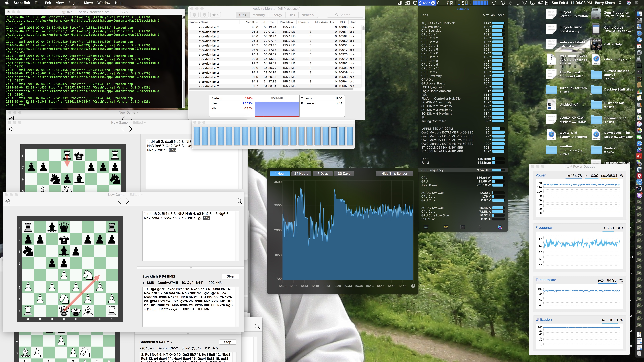Select stockfish-bmi2 process with PID 10576
The image size is (644, 362).
[x=275, y=54]
